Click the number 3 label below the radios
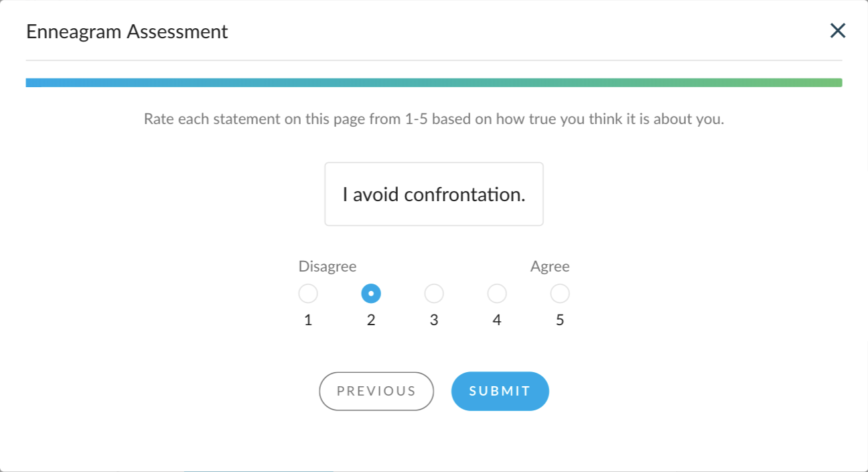The image size is (868, 472). tap(434, 320)
